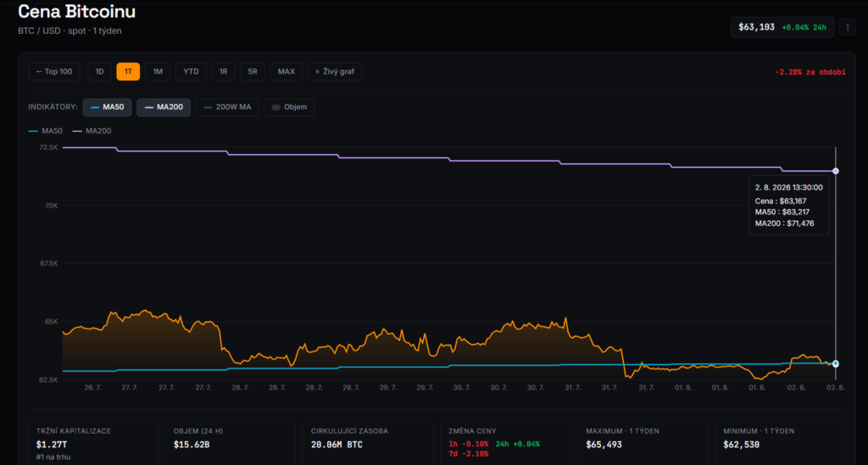Click price data point marker at chart end
The width and height of the screenshot is (868, 465).
836,364
